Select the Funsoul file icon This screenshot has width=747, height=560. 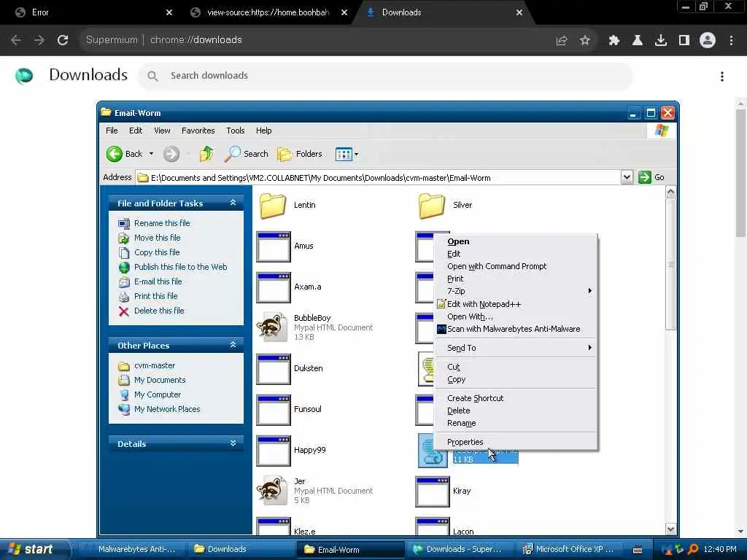(x=274, y=410)
